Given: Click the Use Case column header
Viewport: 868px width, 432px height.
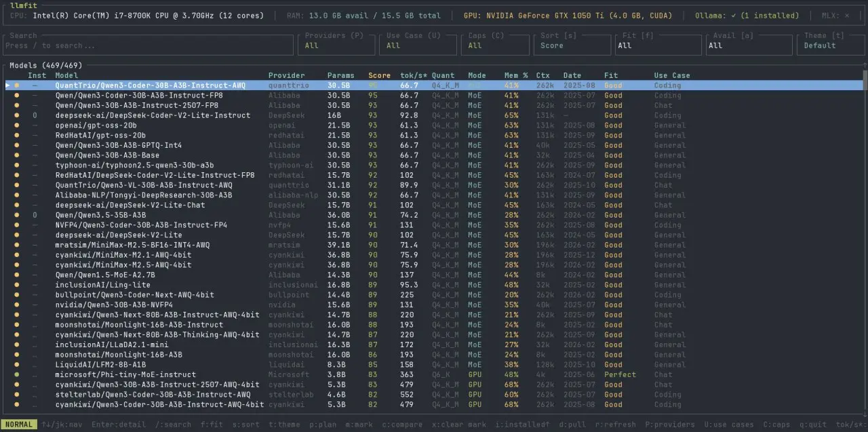Looking at the screenshot, I should coord(672,75).
